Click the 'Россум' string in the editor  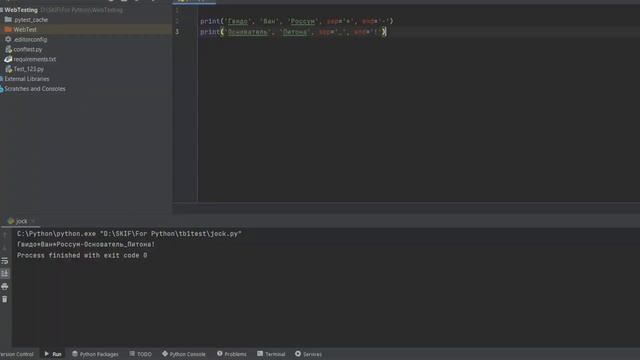pos(302,21)
